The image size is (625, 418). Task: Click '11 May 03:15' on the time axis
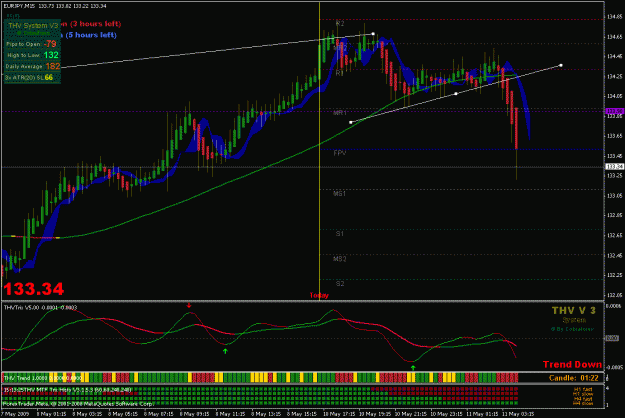pos(518,414)
